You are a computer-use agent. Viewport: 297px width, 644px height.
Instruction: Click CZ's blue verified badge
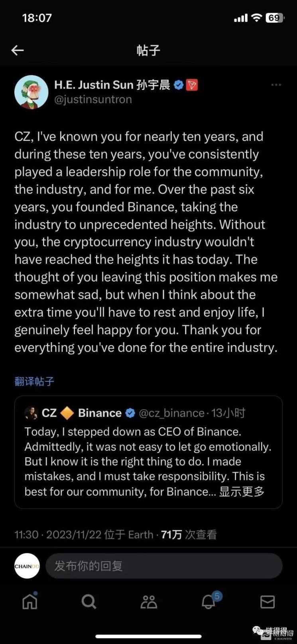pos(130,413)
